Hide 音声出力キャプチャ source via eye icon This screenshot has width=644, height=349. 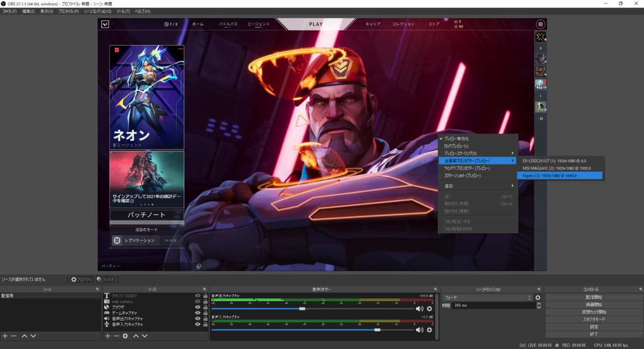[197, 318]
